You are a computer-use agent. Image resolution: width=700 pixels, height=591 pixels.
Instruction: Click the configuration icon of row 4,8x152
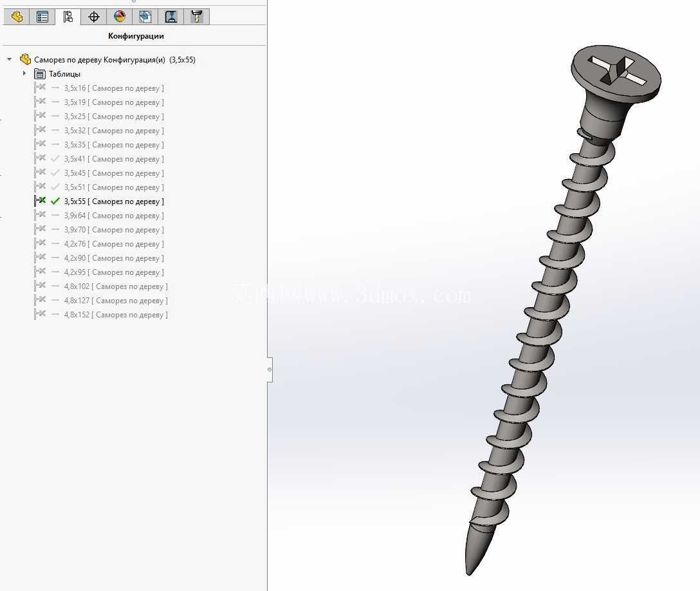click(x=40, y=314)
